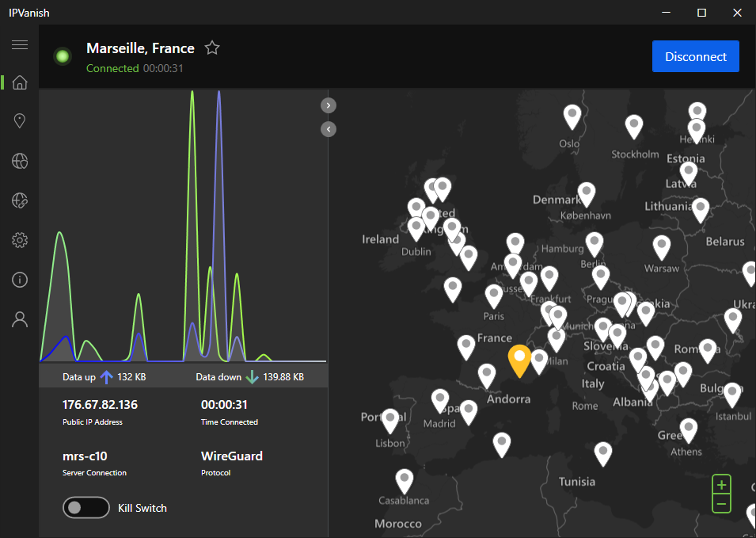756x538 pixels.
Task: Open the Info sidebar icon
Action: coord(20,280)
